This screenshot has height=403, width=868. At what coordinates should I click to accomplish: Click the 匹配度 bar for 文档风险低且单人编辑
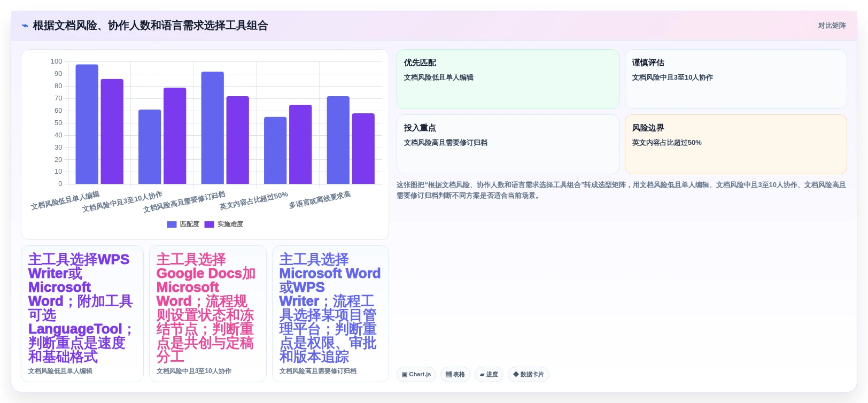pos(87,125)
